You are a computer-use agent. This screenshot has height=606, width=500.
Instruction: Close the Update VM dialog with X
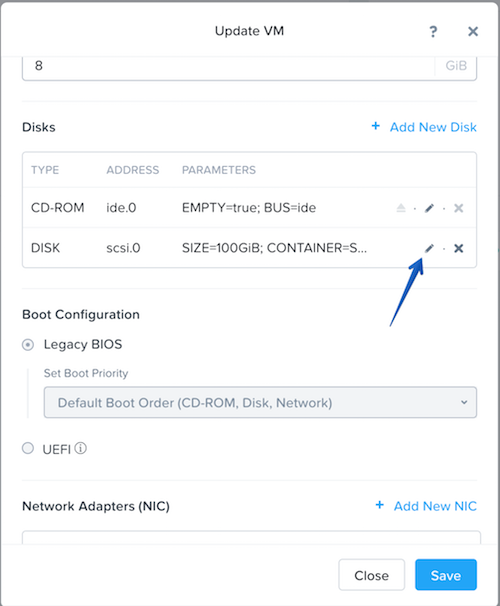point(473,31)
